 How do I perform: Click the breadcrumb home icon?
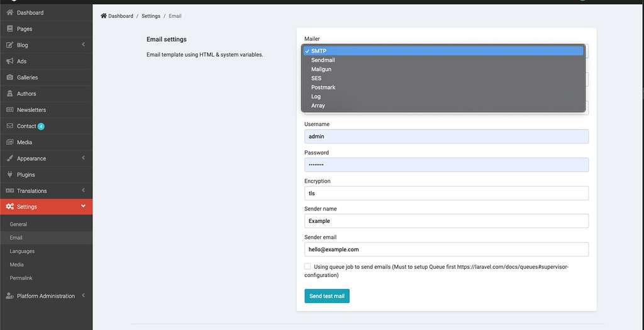click(x=104, y=16)
